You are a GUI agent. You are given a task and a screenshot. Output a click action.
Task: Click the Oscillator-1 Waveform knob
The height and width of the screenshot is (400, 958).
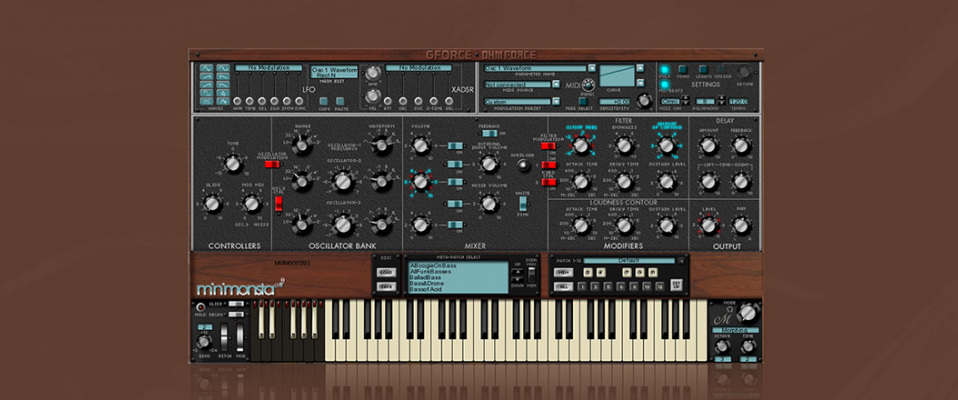(x=382, y=145)
